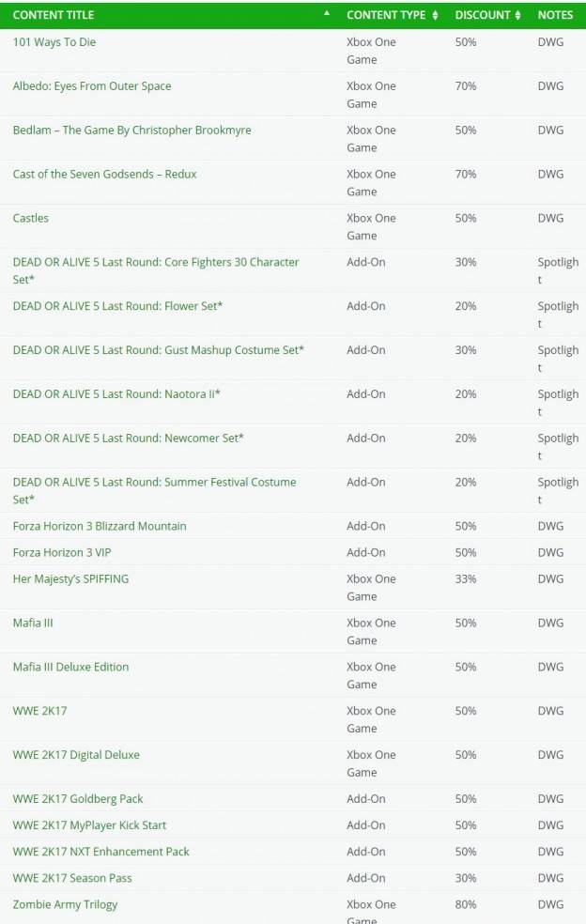Viewport: 586px width, 924px height.
Task: Sort by Content Title ascending arrow
Action: [x=327, y=12]
